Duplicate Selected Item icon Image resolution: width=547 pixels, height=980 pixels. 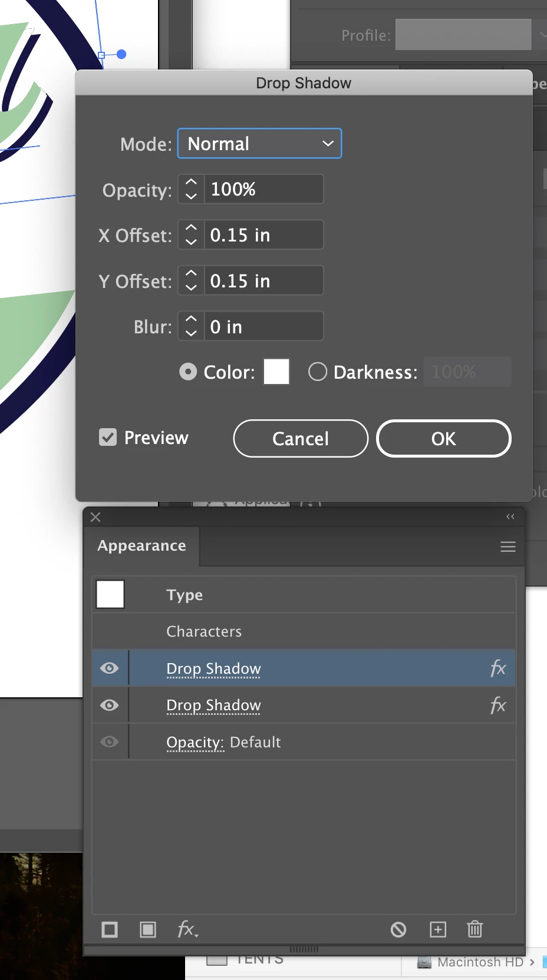tap(438, 929)
